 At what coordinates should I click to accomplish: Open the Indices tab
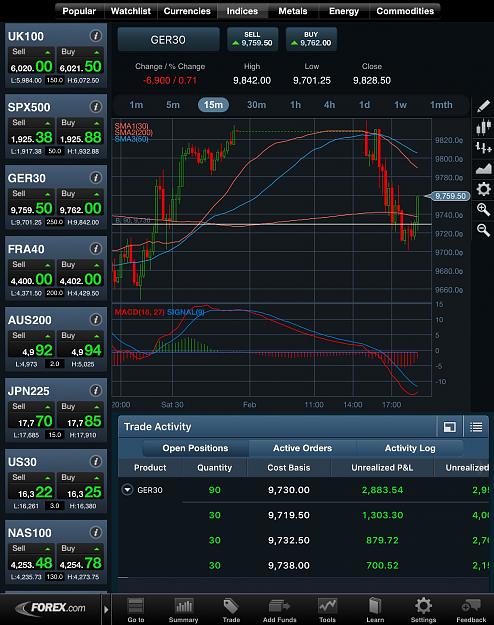[242, 11]
